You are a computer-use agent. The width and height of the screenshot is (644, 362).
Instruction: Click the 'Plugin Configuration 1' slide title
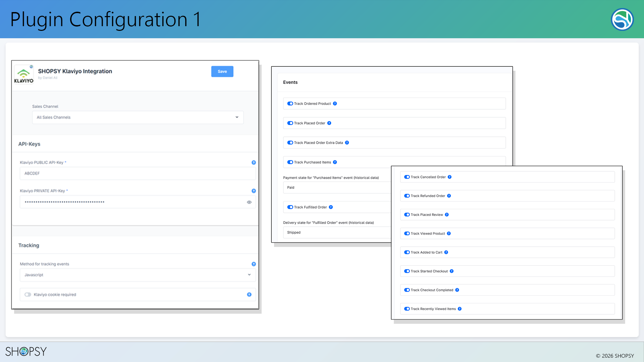(106, 19)
